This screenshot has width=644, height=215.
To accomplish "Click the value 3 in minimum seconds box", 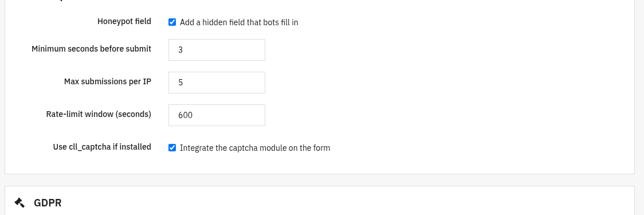I will [180, 50].
